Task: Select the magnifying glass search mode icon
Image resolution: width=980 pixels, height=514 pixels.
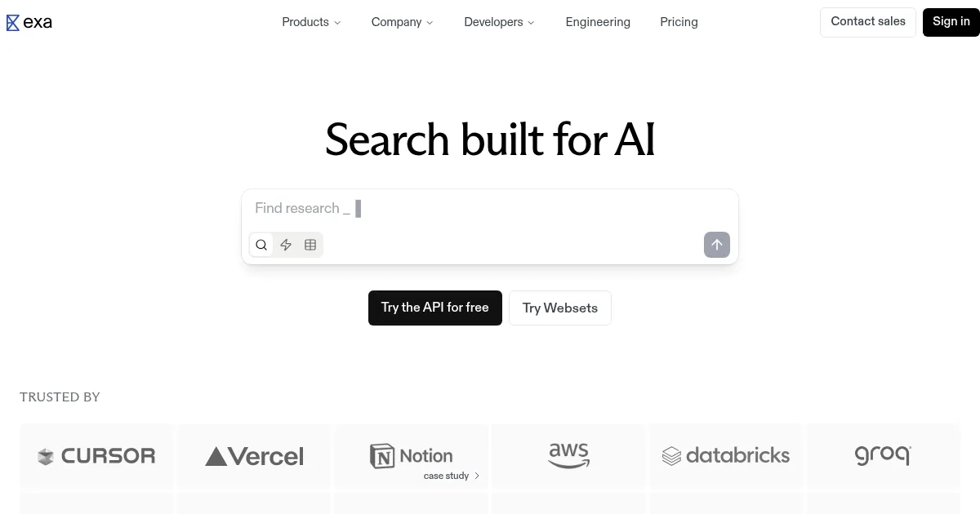Action: [x=261, y=245]
